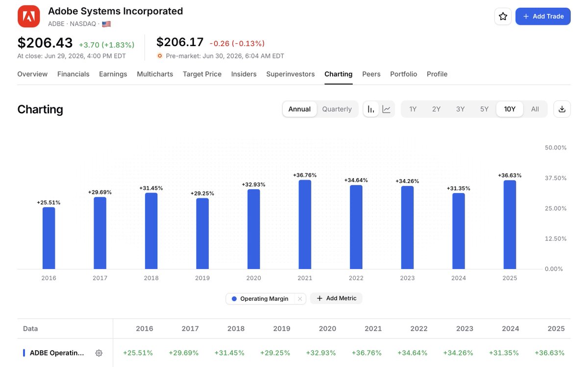The width and height of the screenshot is (588, 367).
Task: Click the 2022 bar in chart
Action: (356, 227)
